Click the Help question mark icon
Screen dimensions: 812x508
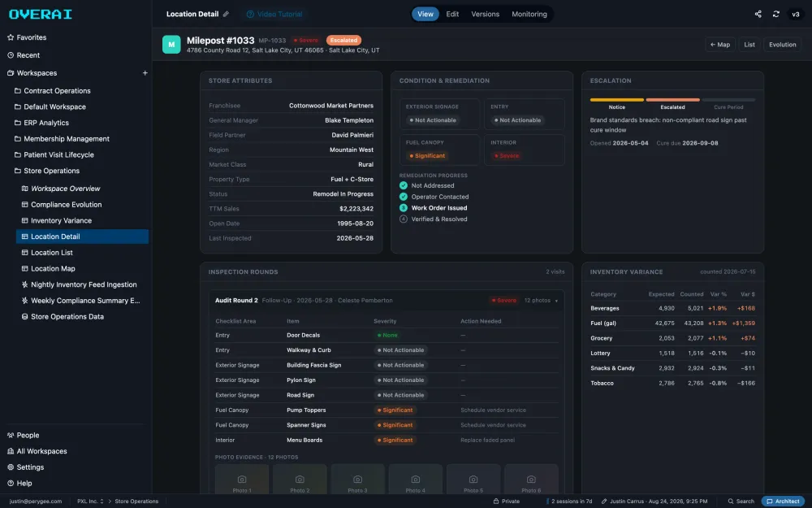11,483
